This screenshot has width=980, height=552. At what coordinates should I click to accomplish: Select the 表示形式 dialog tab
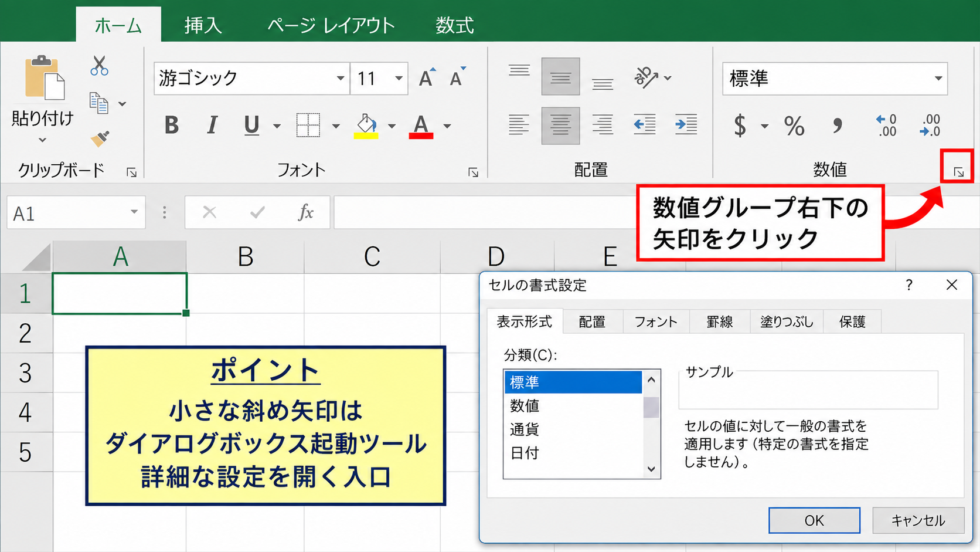(x=525, y=321)
